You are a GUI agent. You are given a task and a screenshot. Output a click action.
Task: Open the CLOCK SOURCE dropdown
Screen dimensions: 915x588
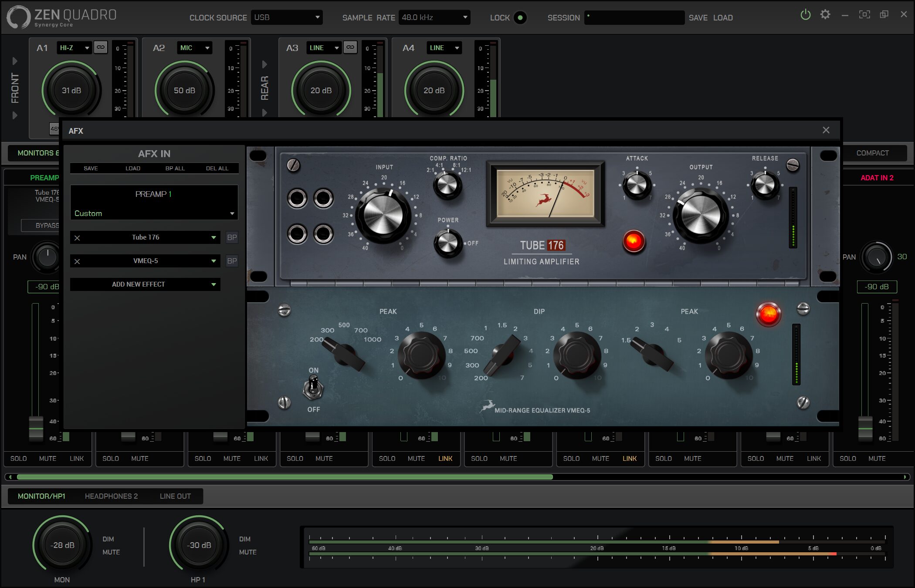click(x=287, y=17)
